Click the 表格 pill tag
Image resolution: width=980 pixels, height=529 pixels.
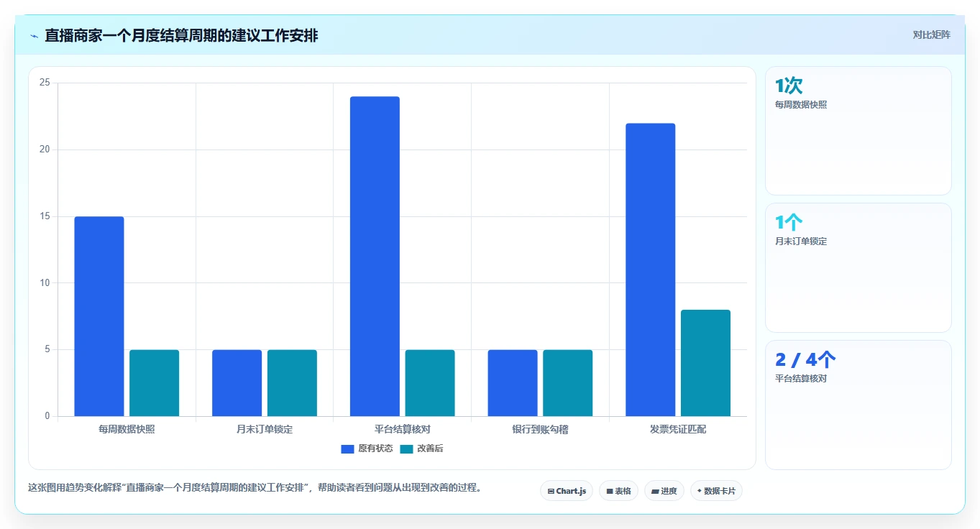618,491
